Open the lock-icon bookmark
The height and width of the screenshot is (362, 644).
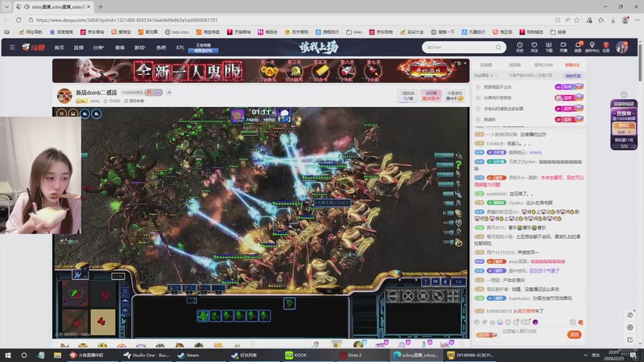176,32
